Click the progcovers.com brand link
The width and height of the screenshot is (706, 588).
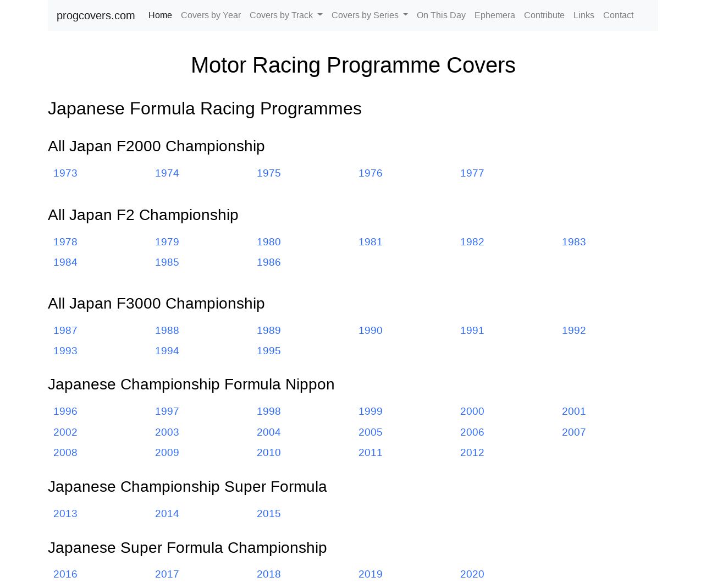(x=96, y=15)
